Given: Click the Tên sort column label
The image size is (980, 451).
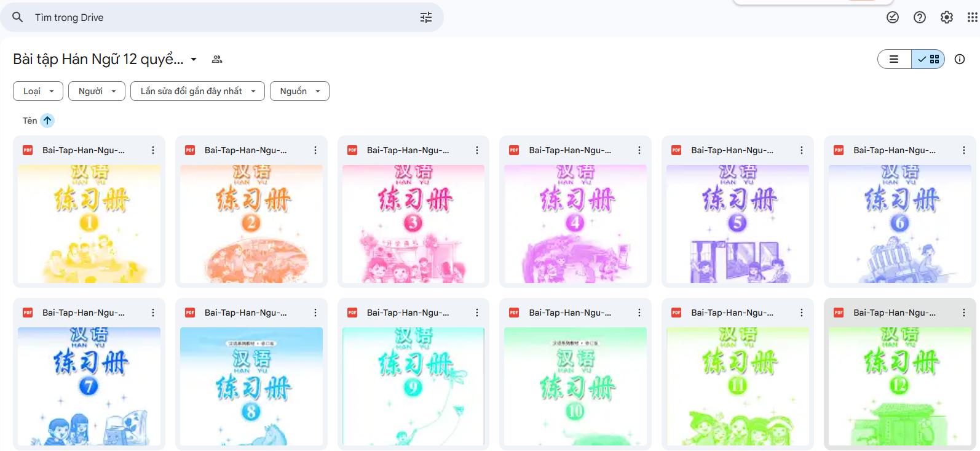Looking at the screenshot, I should (x=30, y=121).
